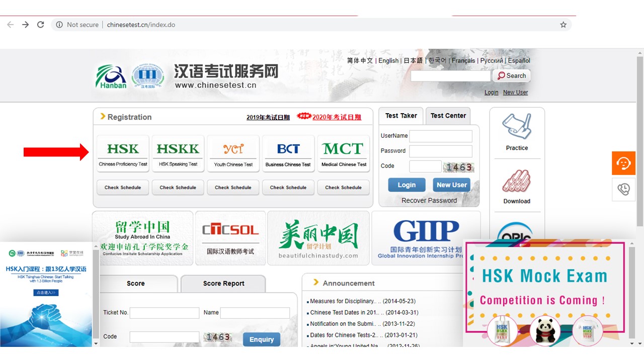Click the phone callback icon
The width and height of the screenshot is (644, 362).
coord(623,189)
